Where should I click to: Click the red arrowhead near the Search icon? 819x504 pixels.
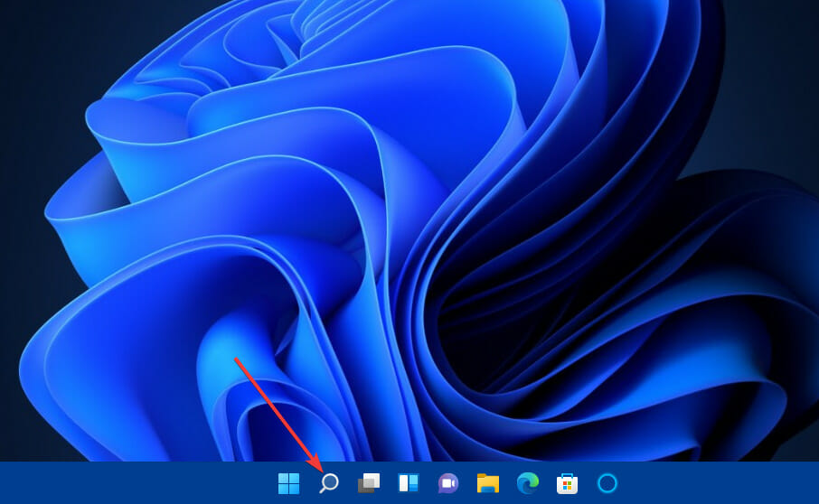[x=316, y=465]
